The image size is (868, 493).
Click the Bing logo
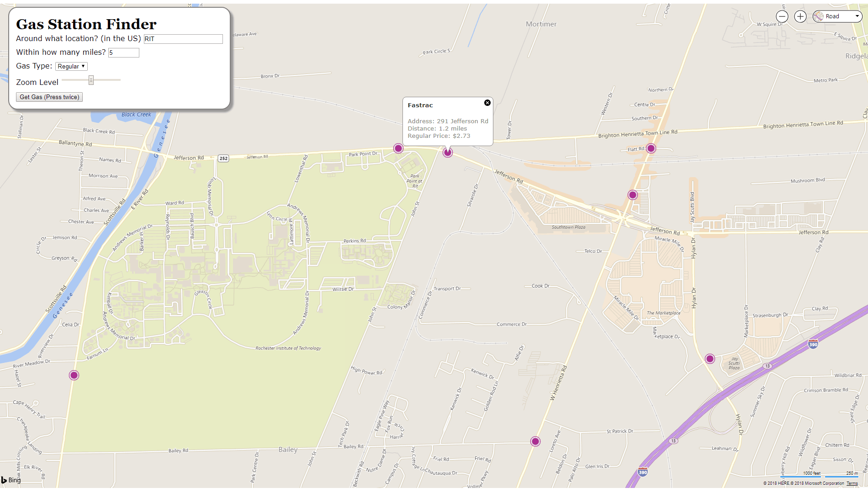click(x=11, y=480)
